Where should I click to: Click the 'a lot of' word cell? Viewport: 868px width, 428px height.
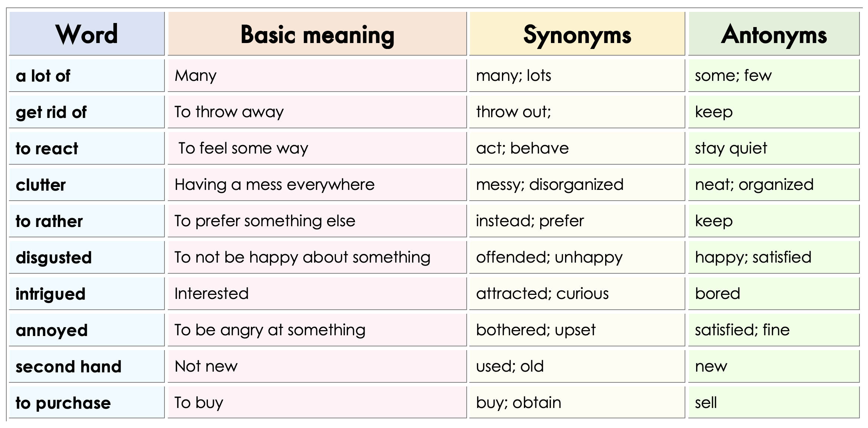pos(87,76)
